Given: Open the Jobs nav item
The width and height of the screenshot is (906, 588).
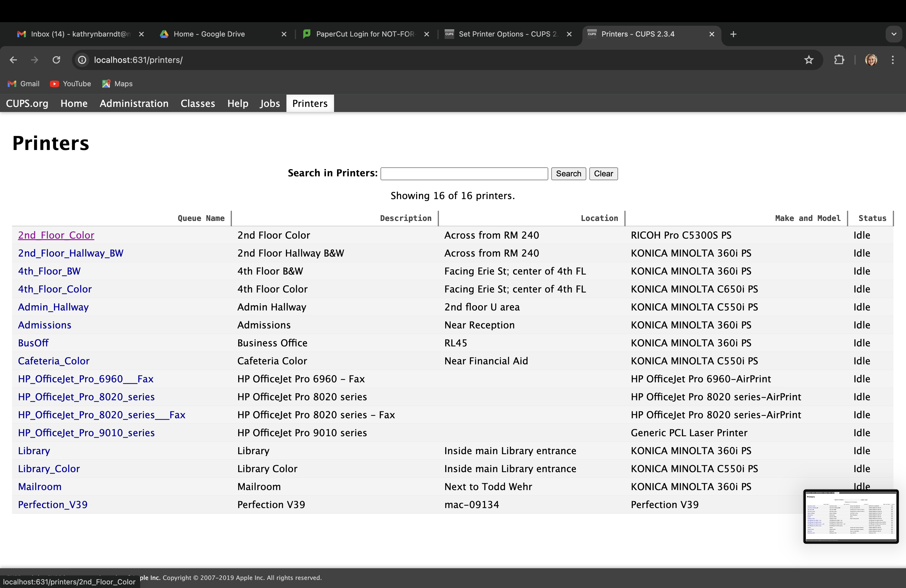Looking at the screenshot, I should click(x=270, y=104).
